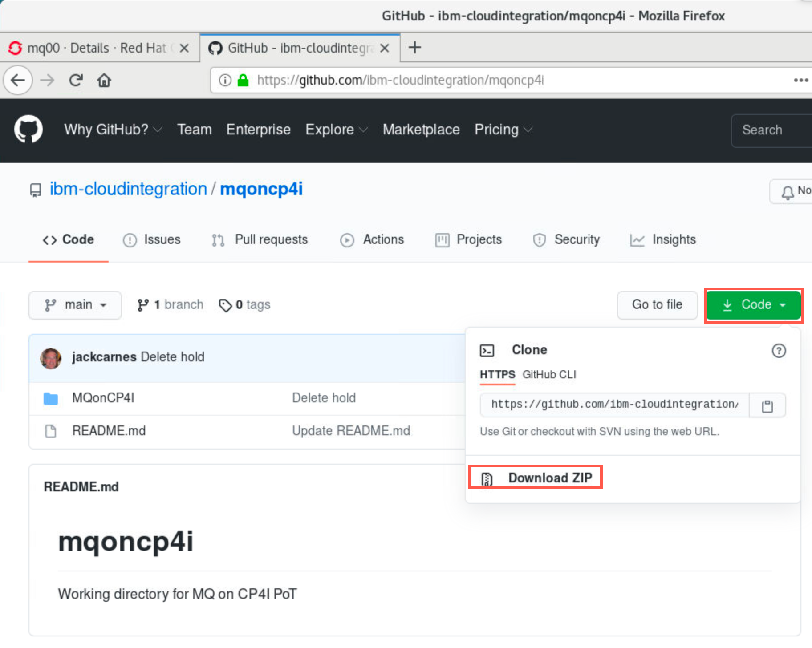View the 1 branch link

coord(170,305)
